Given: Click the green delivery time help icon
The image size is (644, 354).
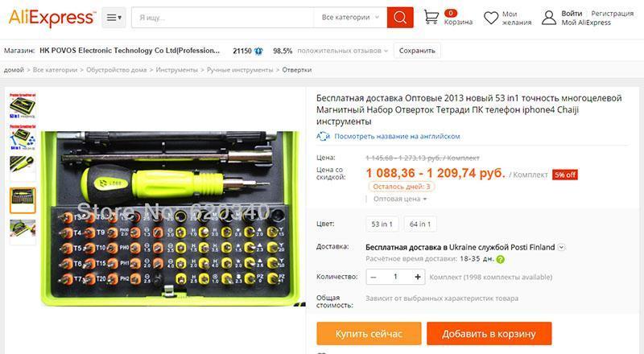Looking at the screenshot, I should pyautogui.click(x=500, y=259).
